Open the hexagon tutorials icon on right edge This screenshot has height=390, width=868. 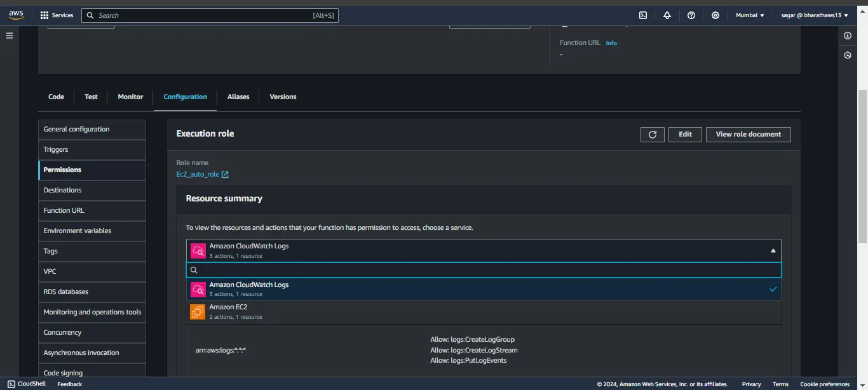tap(848, 55)
